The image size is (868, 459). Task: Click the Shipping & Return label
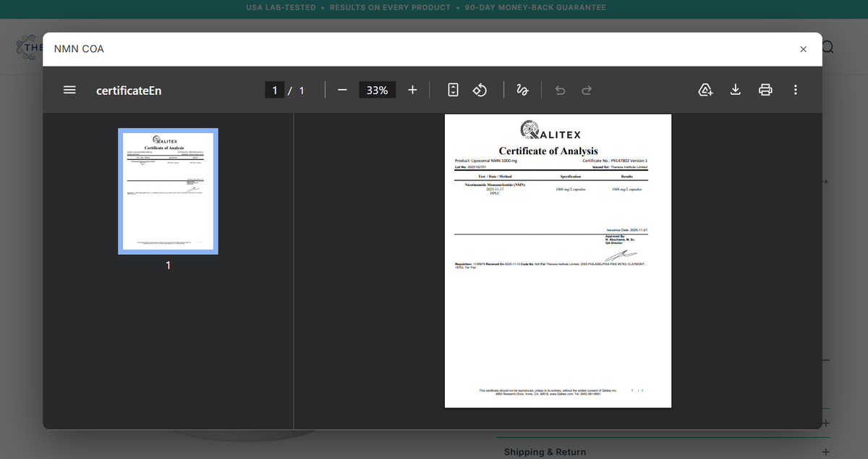(545, 452)
